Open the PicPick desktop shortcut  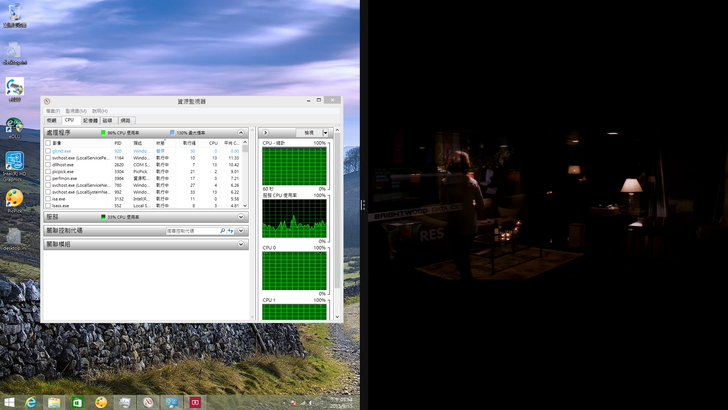click(x=15, y=198)
